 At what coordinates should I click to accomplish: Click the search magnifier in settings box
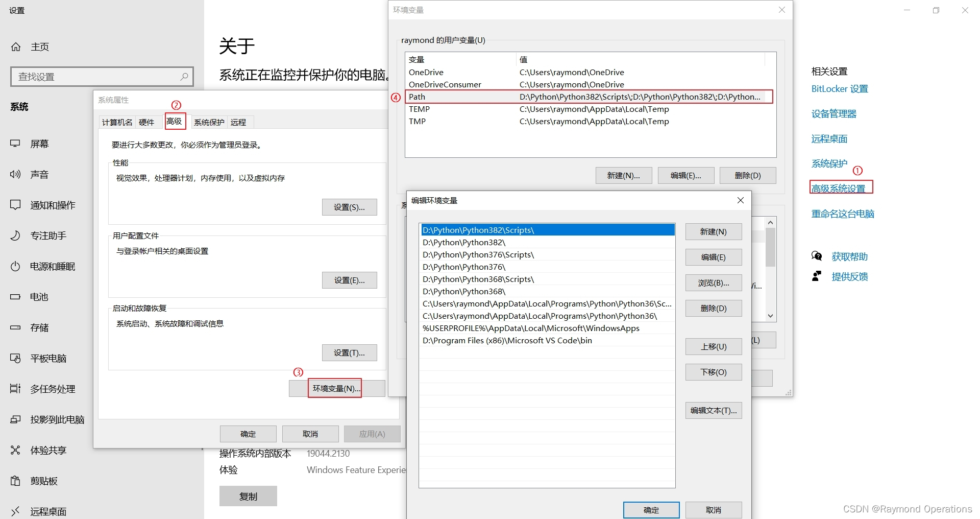click(x=184, y=77)
